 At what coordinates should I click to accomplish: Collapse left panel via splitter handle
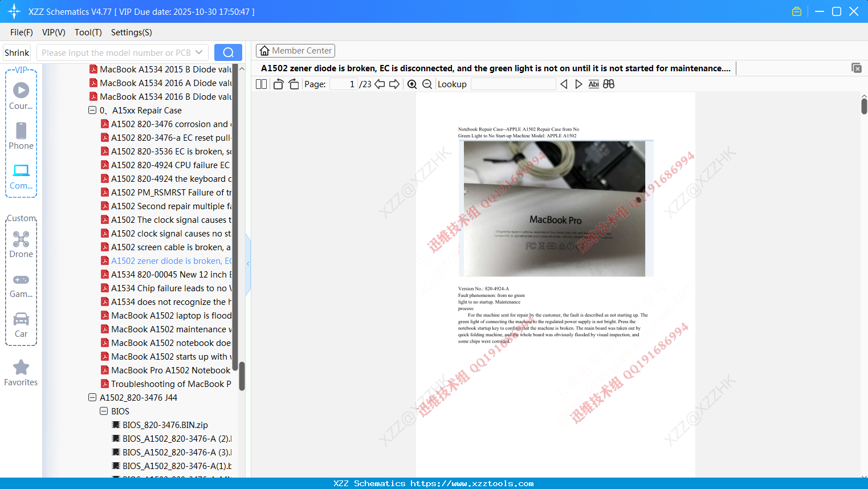pyautogui.click(x=248, y=263)
